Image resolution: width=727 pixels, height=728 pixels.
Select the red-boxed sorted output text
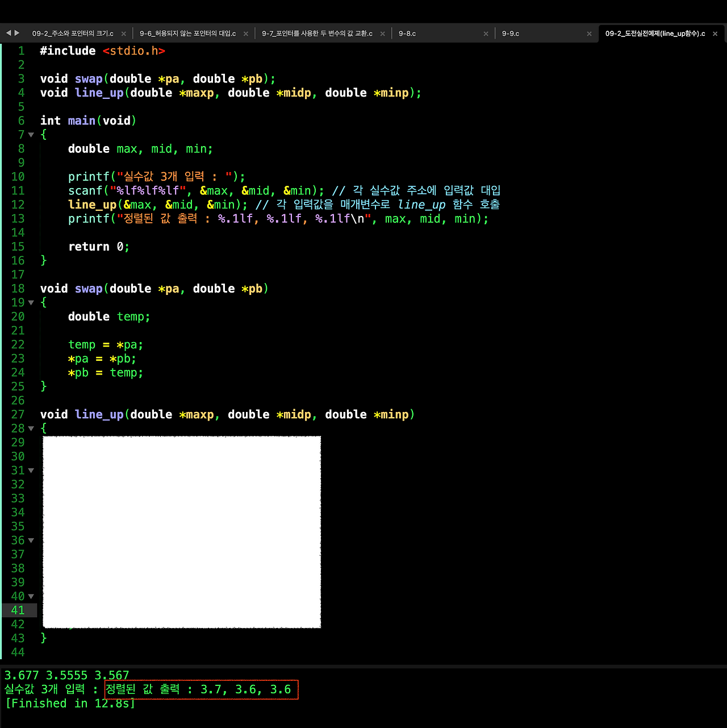coord(201,689)
